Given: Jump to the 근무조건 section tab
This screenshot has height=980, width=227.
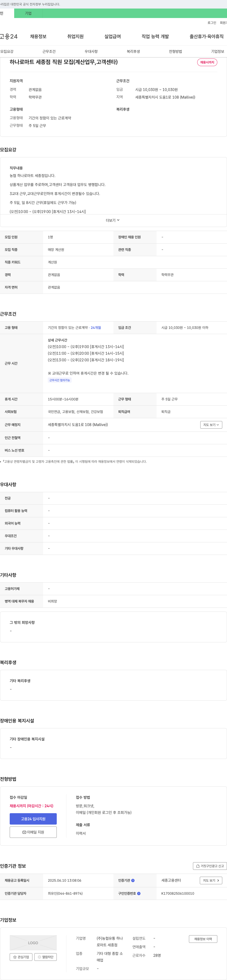Looking at the screenshot, I should [49, 51].
